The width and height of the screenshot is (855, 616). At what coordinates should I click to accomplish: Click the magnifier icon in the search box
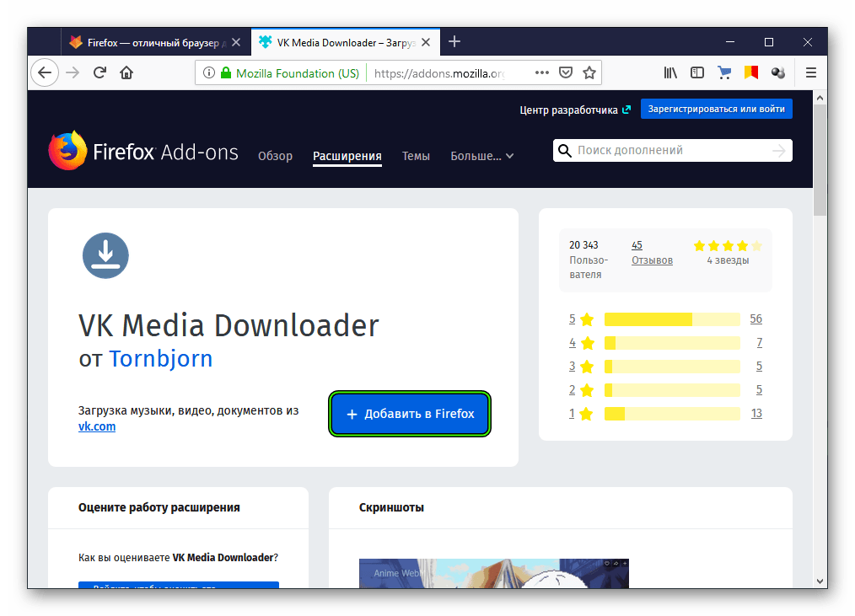click(565, 151)
